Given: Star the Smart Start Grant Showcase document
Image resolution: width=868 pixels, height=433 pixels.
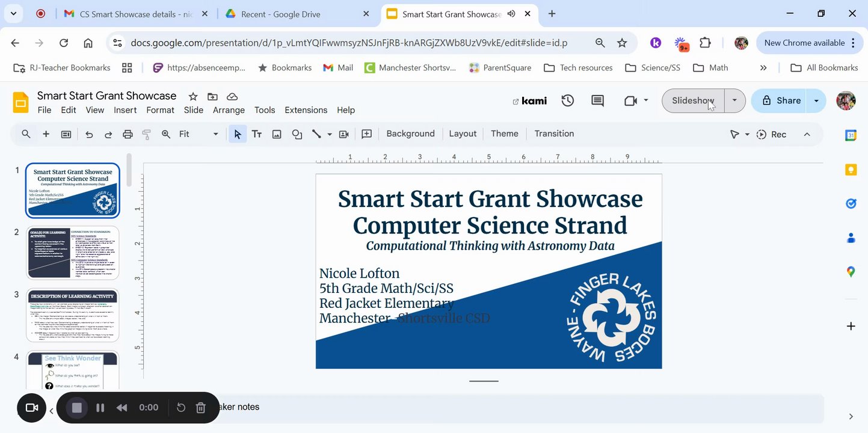Looking at the screenshot, I should (x=193, y=96).
